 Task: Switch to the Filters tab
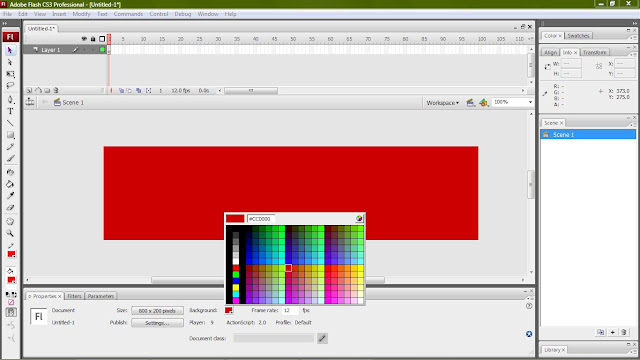[74, 296]
